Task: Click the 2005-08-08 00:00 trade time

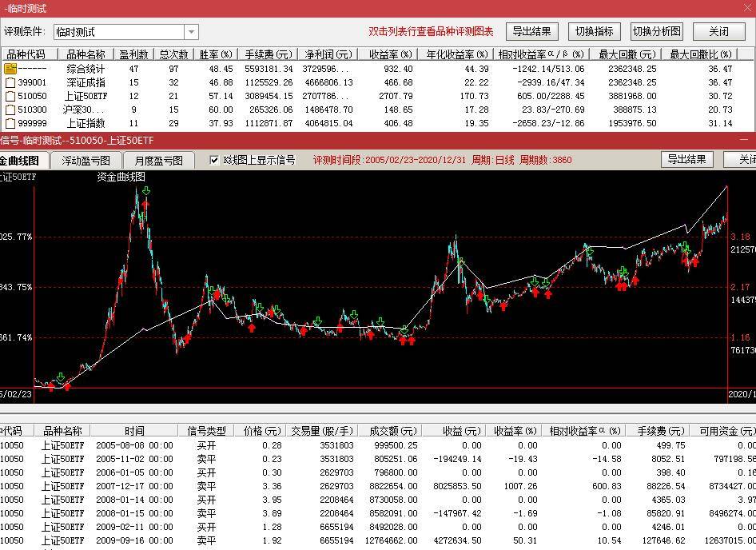Action: [134, 445]
